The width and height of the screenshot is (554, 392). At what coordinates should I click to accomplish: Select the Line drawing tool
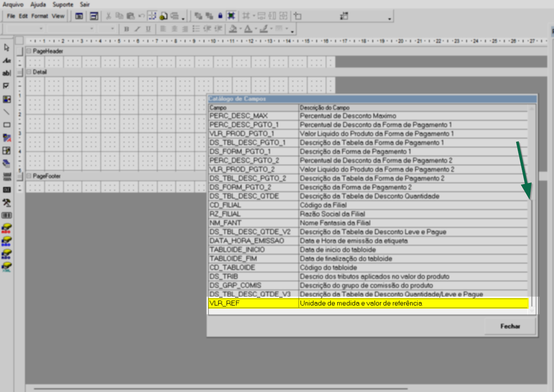click(7, 112)
